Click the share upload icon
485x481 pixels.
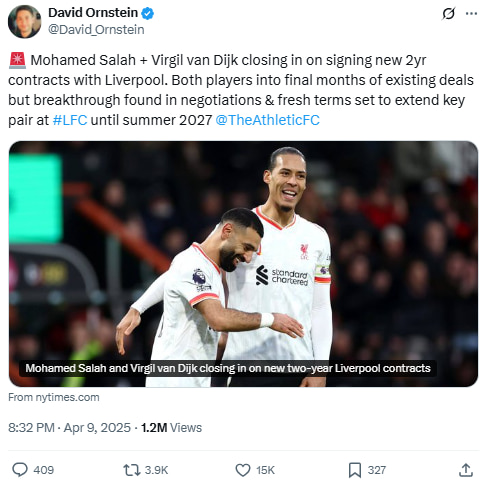coord(466,470)
